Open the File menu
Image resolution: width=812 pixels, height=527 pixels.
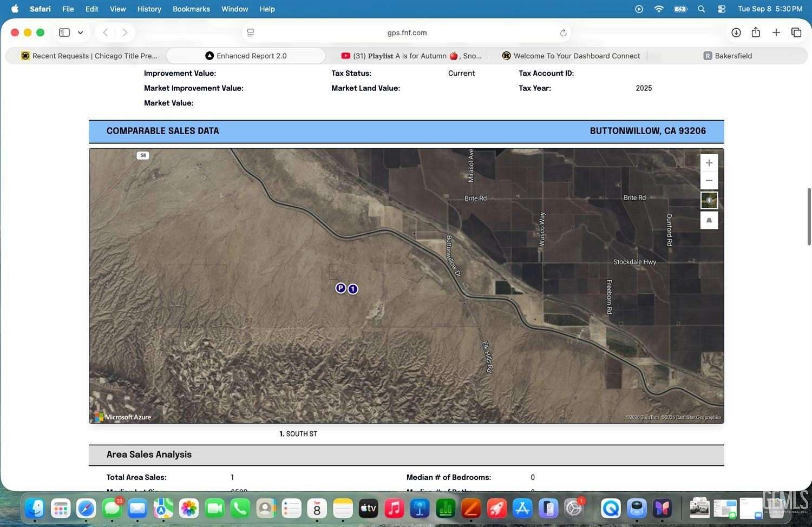[68, 9]
